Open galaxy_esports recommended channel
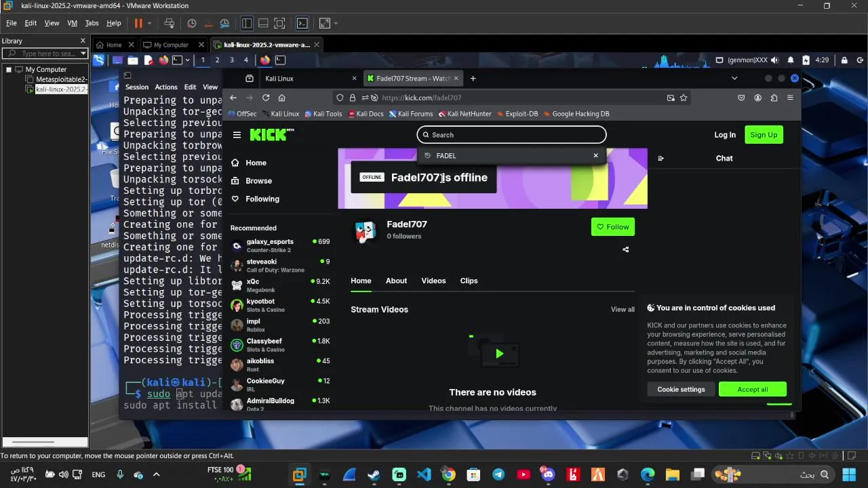868x488 pixels. (280, 245)
